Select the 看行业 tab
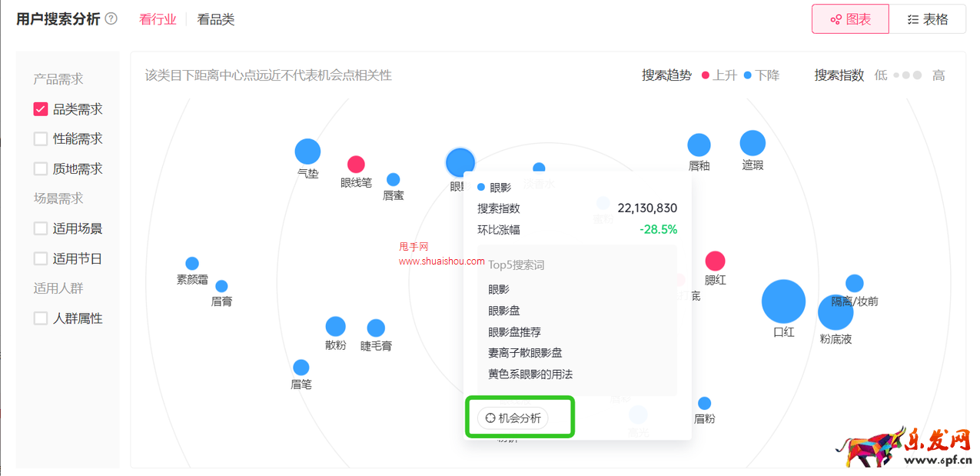This screenshot has width=980, height=476. [x=158, y=19]
